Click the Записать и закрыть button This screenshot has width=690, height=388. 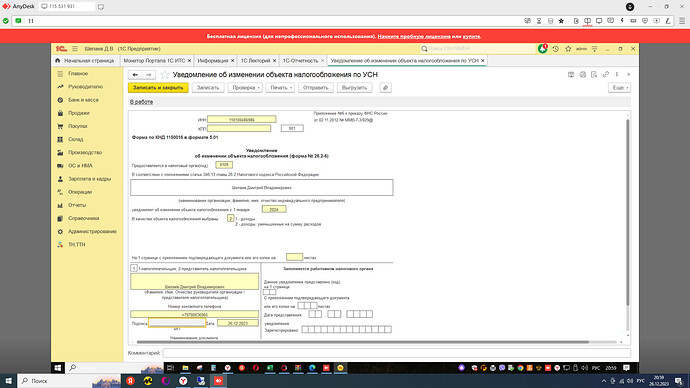click(x=158, y=88)
